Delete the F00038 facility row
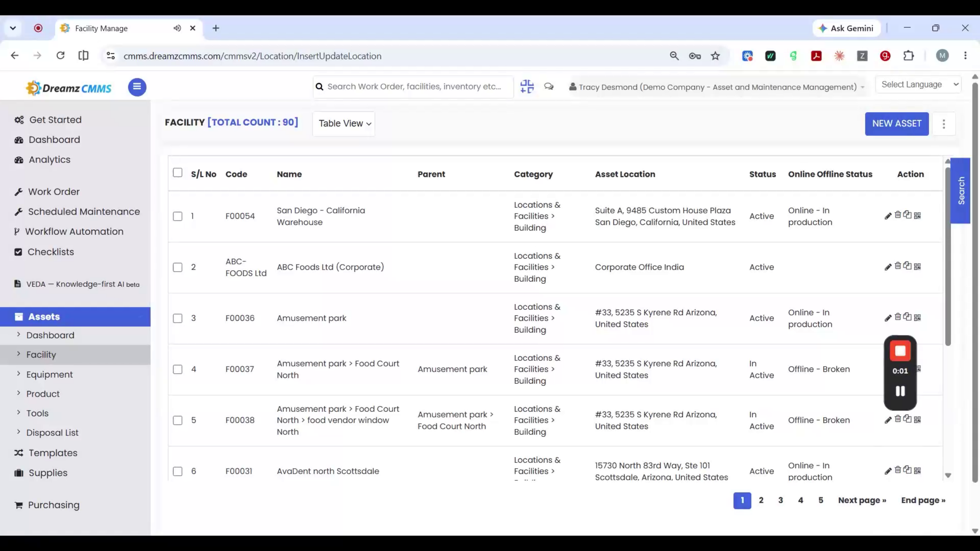 coord(898,419)
